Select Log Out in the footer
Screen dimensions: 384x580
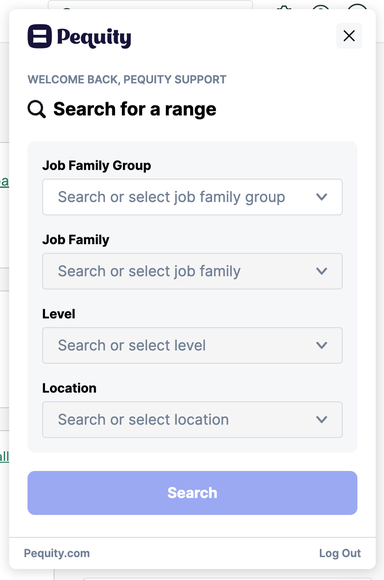coord(340,553)
